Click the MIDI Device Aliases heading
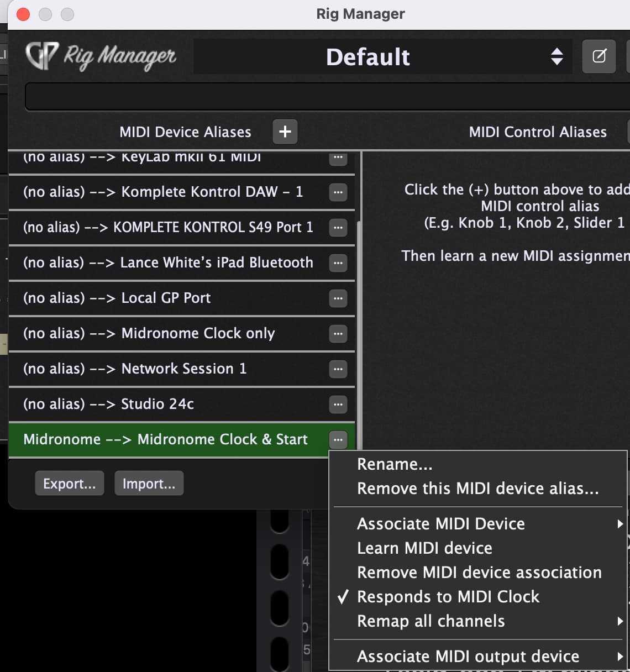The width and height of the screenshot is (630, 672). click(185, 132)
